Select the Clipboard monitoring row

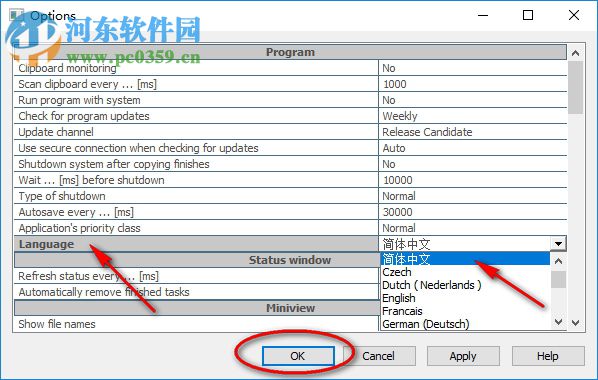[x=196, y=68]
